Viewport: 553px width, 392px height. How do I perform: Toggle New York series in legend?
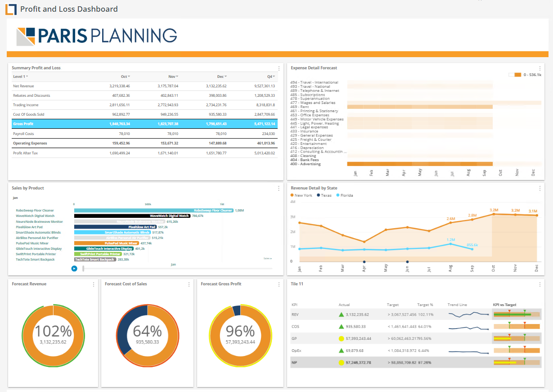point(301,195)
